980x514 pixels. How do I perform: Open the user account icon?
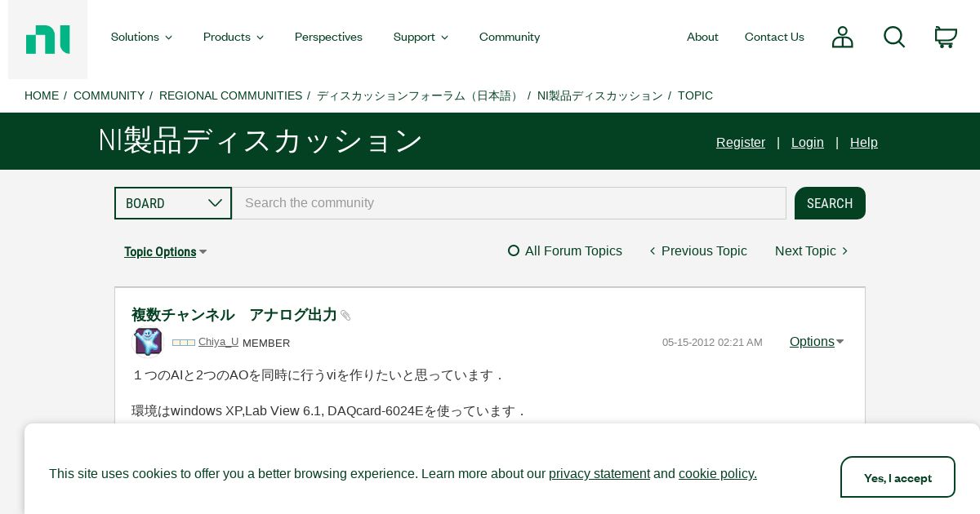pos(842,37)
